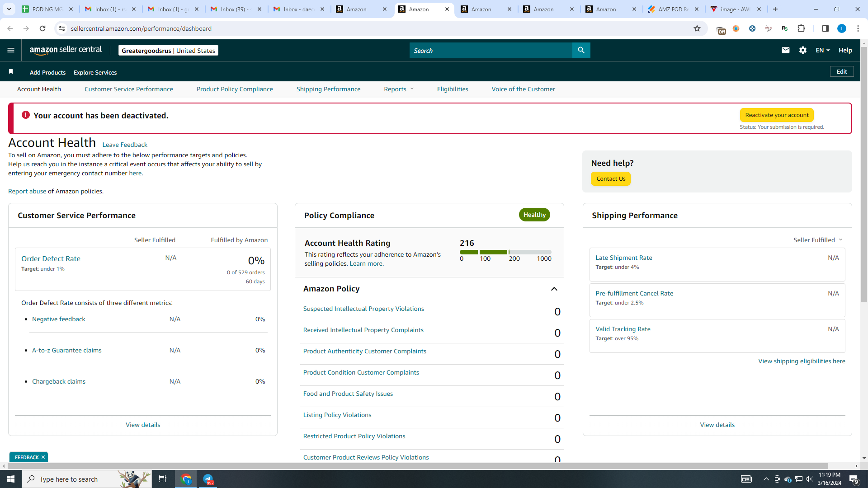Go back to the previous page
The width and height of the screenshot is (868, 488).
pyautogui.click(x=10, y=28)
